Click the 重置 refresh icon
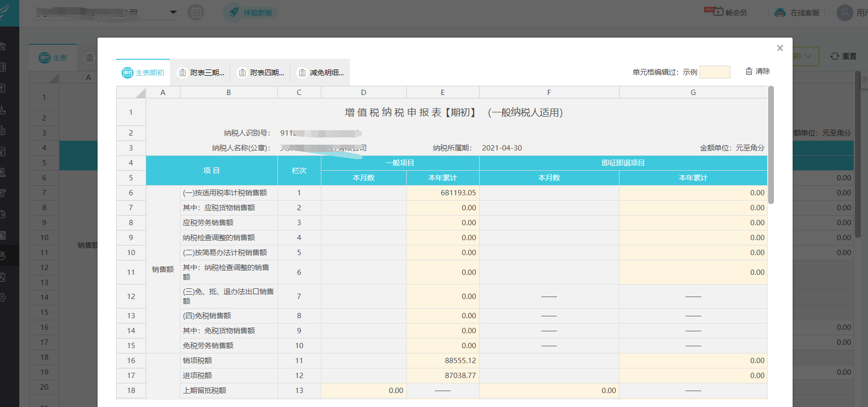 coord(835,56)
